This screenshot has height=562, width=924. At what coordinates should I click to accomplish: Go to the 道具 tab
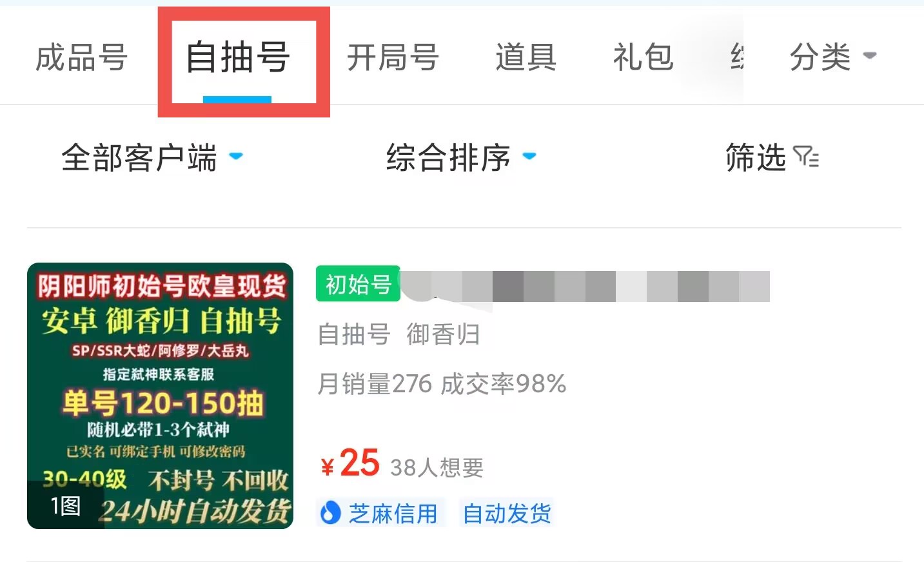526,57
